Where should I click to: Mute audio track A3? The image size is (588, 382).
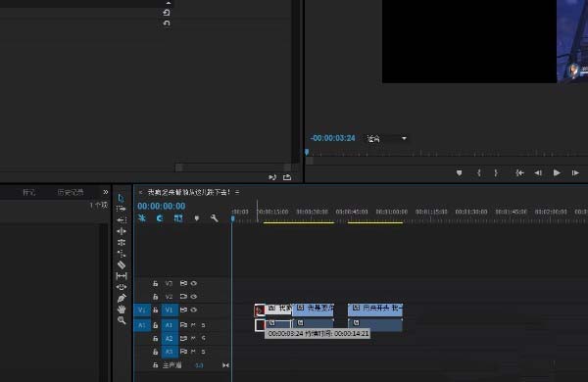pyautogui.click(x=193, y=352)
